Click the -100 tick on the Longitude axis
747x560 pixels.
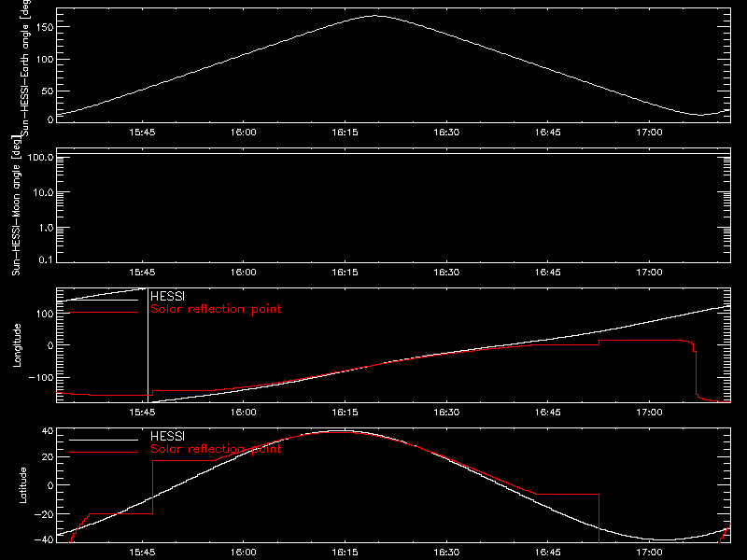point(41,377)
